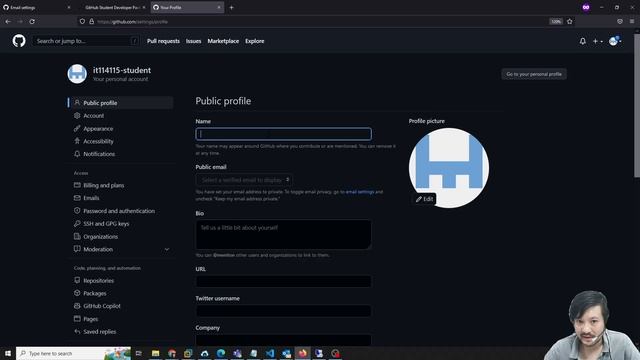
Task: Open Account settings page
Action: coord(93,116)
